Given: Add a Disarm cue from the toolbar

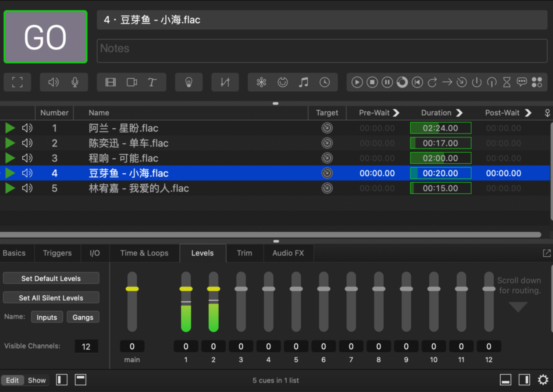Looking at the screenshot, I should (x=492, y=82).
